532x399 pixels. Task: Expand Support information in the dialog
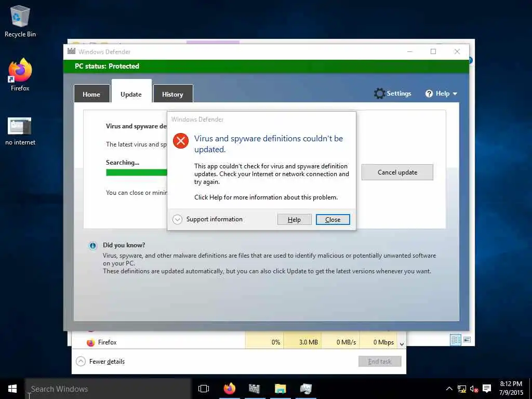pyautogui.click(x=178, y=220)
